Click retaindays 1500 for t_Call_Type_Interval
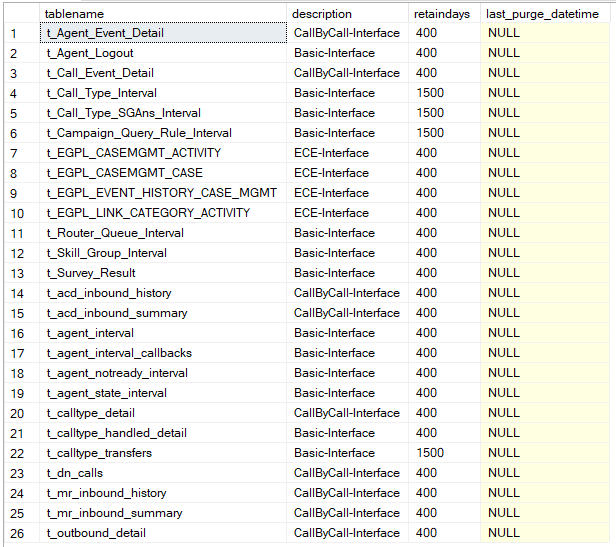 (x=444, y=93)
